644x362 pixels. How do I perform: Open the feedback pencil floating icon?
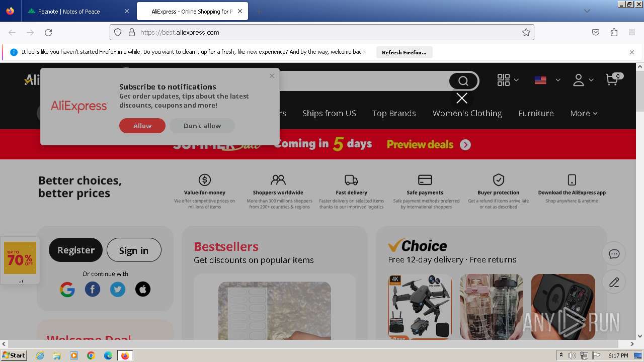(614, 282)
